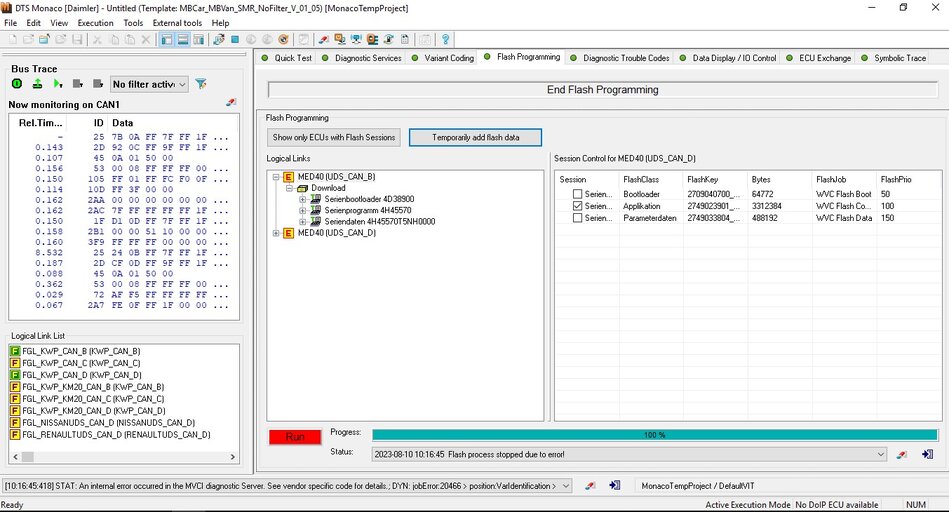The image size is (949, 512).
Task: Click the eraser icon in main toolbar
Action: pyautogui.click(x=324, y=39)
